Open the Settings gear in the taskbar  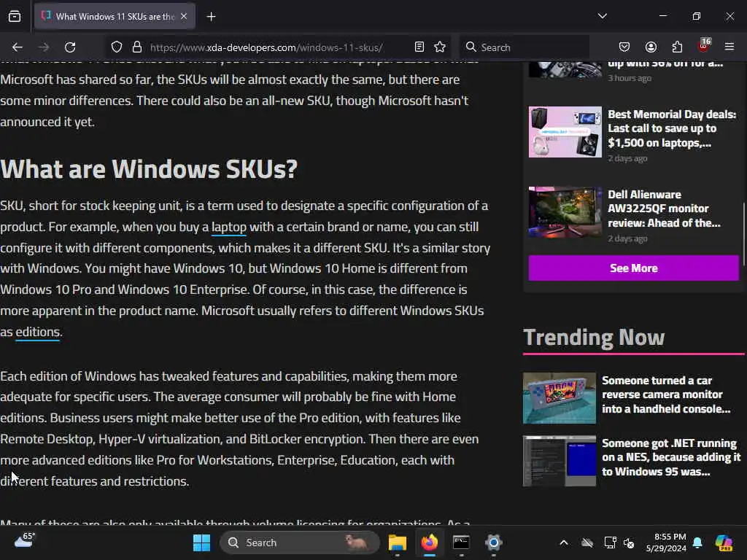494,542
